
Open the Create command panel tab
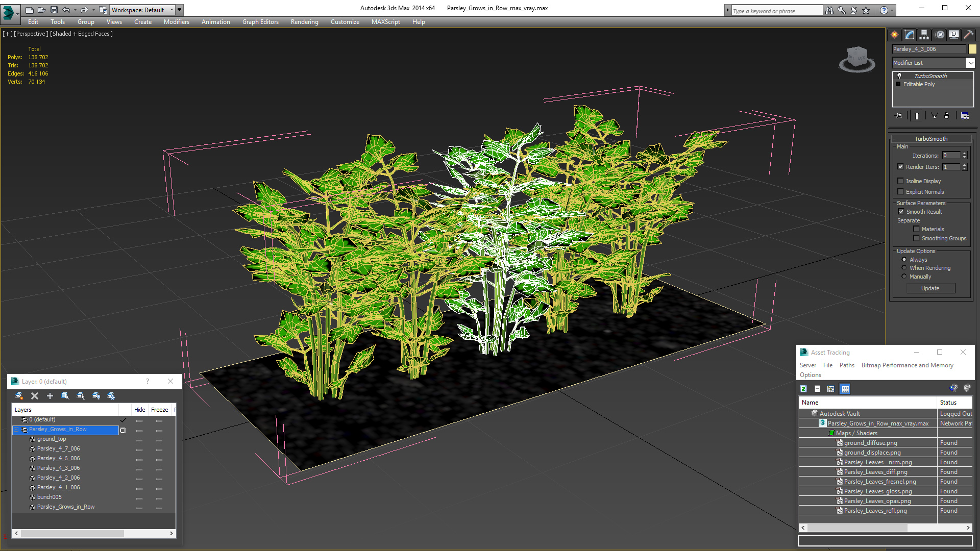894,35
